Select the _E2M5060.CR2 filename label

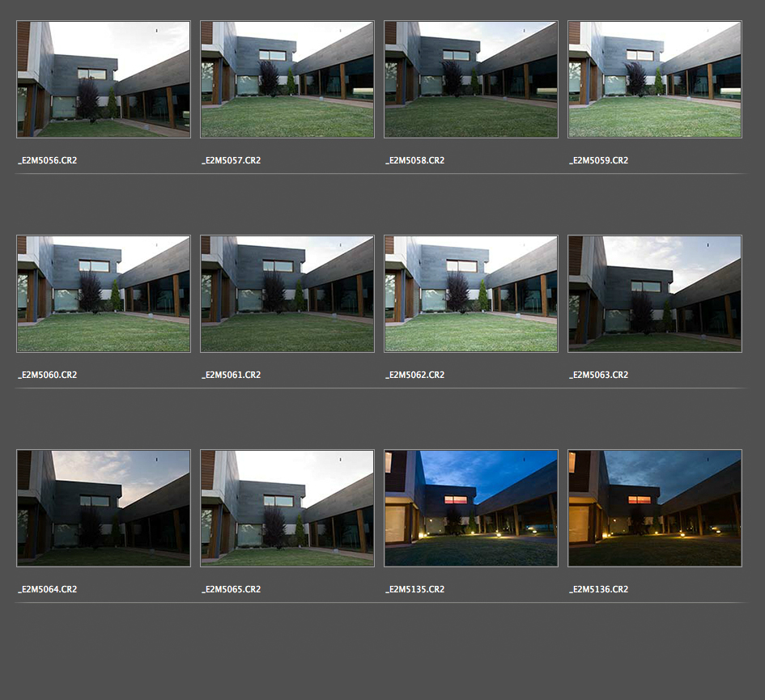coord(48,375)
